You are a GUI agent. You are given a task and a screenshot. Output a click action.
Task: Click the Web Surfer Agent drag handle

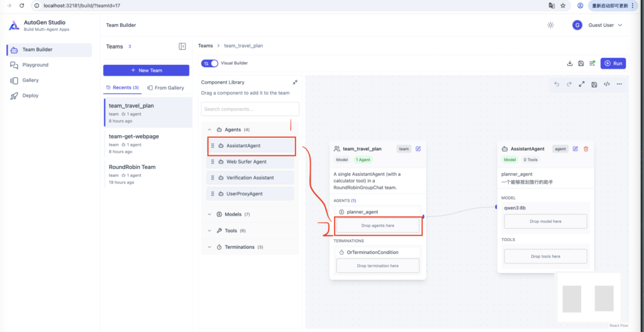coord(213,162)
